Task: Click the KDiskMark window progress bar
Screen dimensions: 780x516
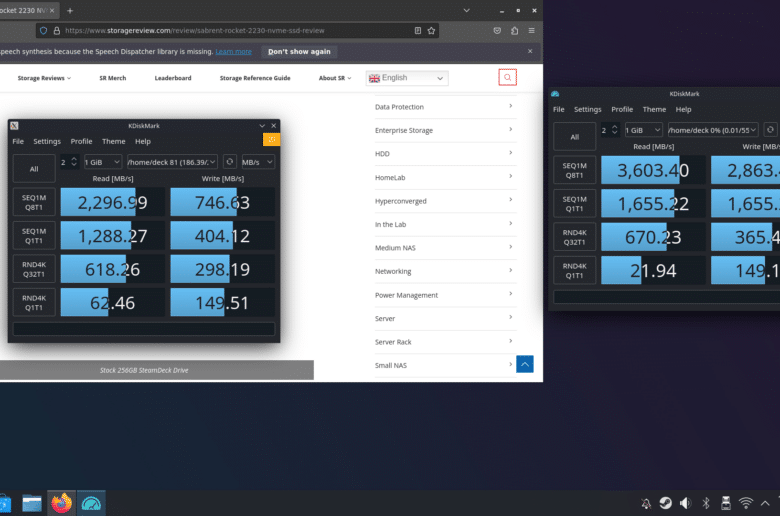Action: pos(667,297)
